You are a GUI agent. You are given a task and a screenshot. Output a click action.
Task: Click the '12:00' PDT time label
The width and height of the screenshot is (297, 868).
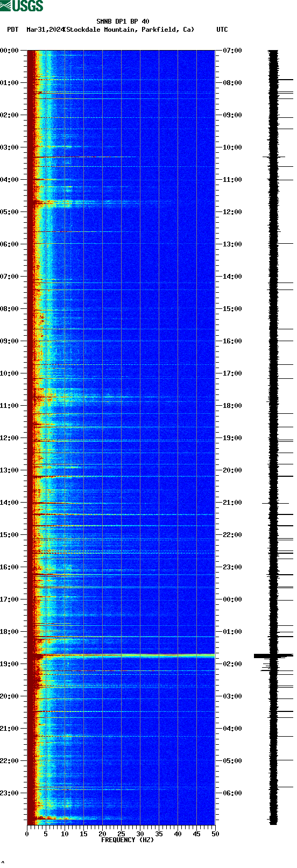click(9, 438)
